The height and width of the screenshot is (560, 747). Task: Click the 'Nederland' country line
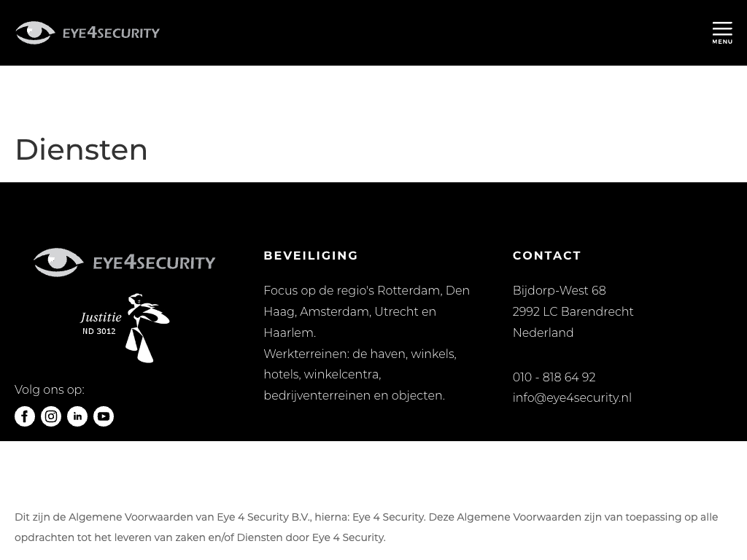[x=543, y=333]
